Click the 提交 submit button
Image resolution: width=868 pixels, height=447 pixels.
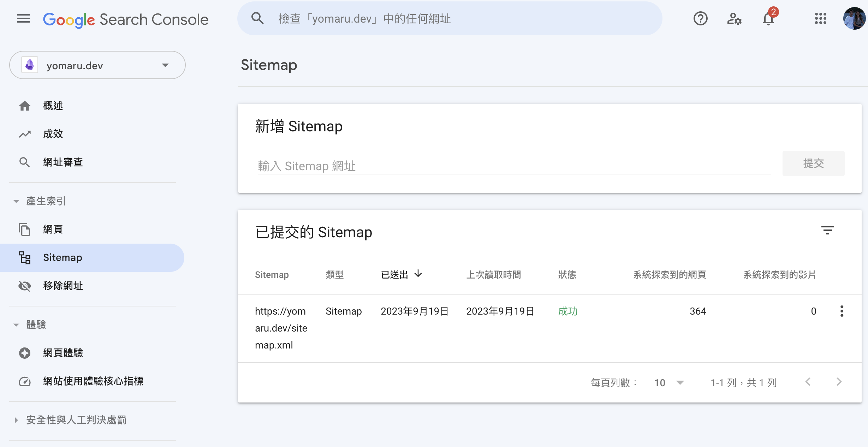[x=813, y=163]
